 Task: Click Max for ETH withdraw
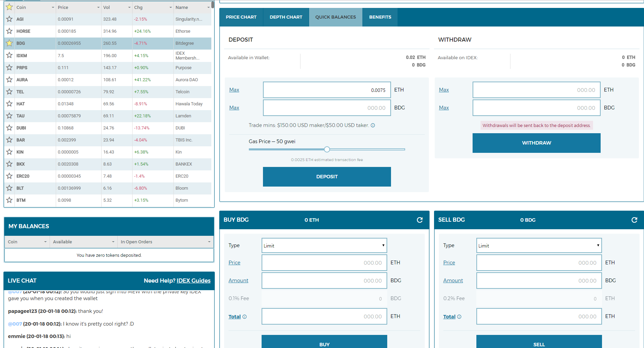[444, 90]
